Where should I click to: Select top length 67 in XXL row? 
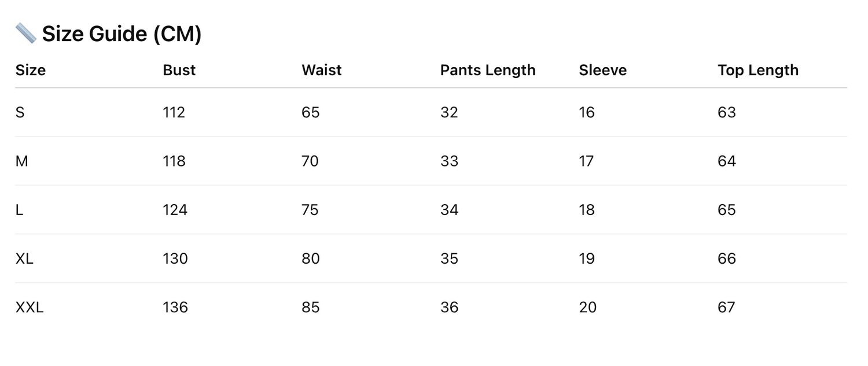tap(726, 307)
